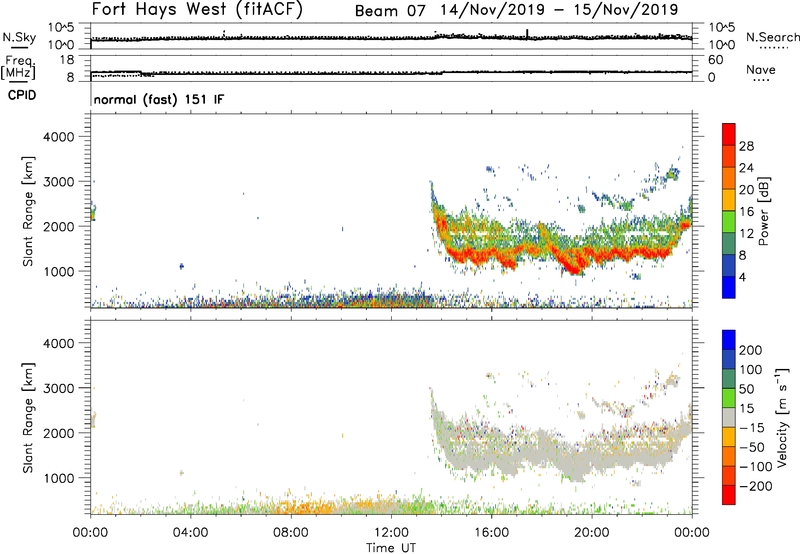Select the '24' tick on the Power scale

[746, 168]
